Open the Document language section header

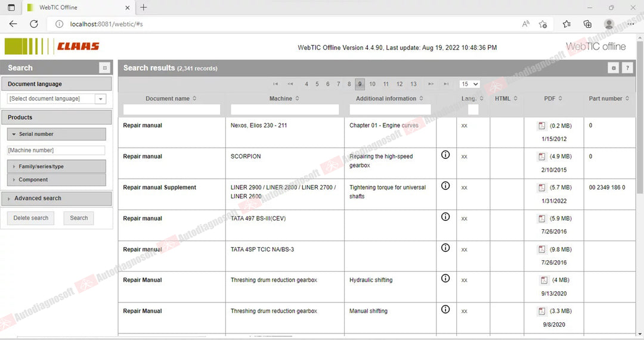coord(56,84)
